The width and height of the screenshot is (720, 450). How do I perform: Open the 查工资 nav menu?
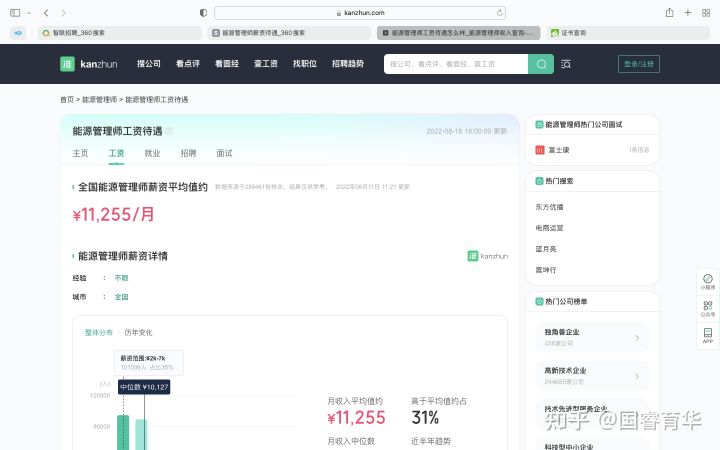[x=266, y=64]
